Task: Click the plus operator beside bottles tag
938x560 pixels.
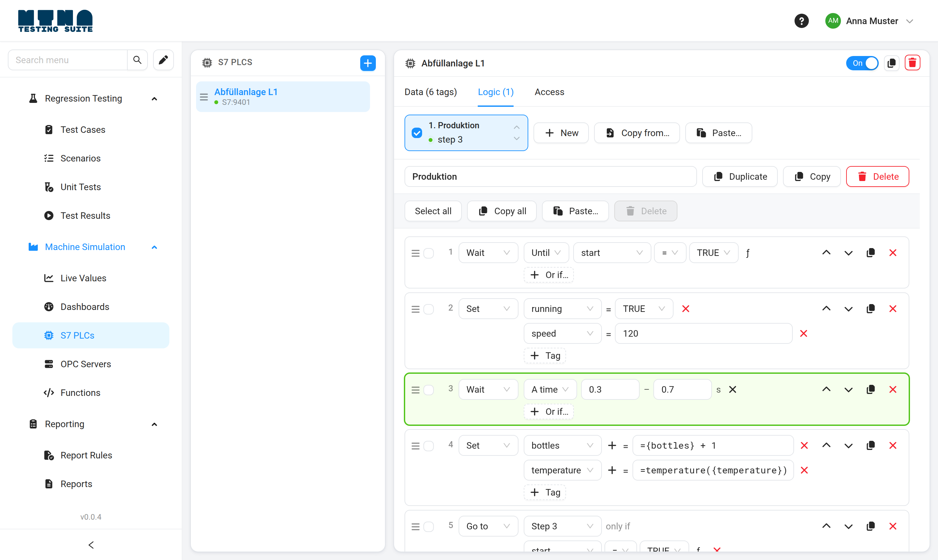Action: click(x=612, y=446)
